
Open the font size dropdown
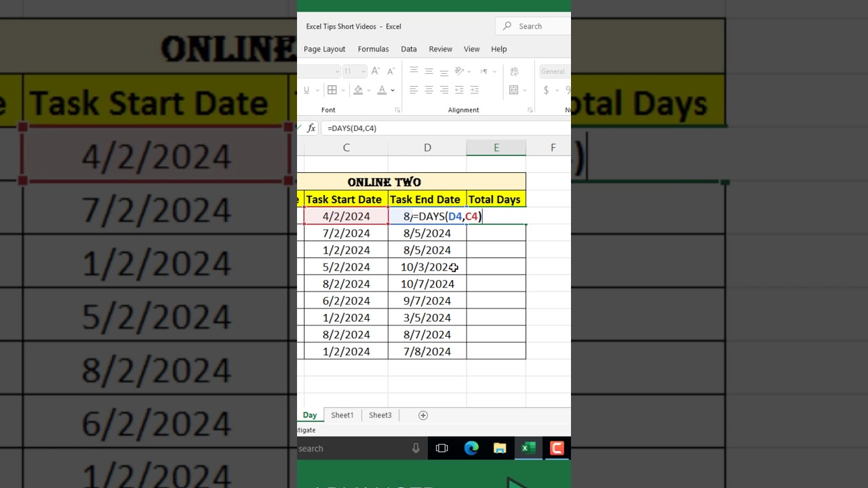coord(363,71)
